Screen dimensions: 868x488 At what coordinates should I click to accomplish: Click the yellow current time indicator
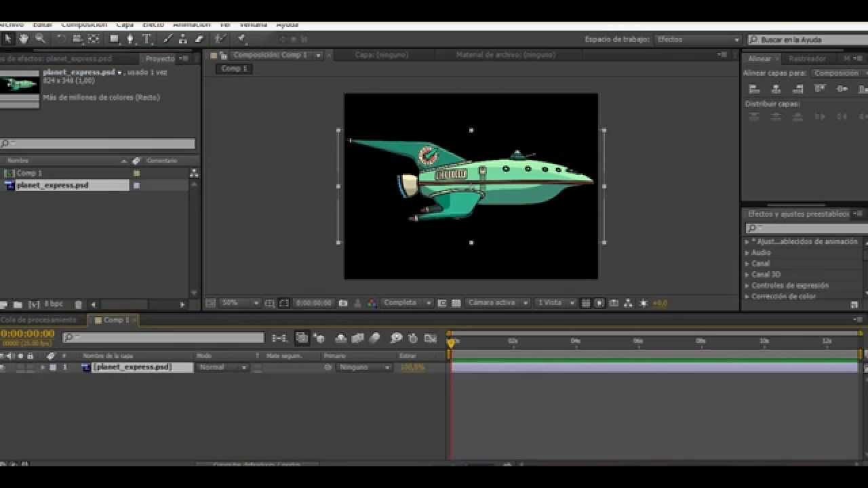point(450,343)
